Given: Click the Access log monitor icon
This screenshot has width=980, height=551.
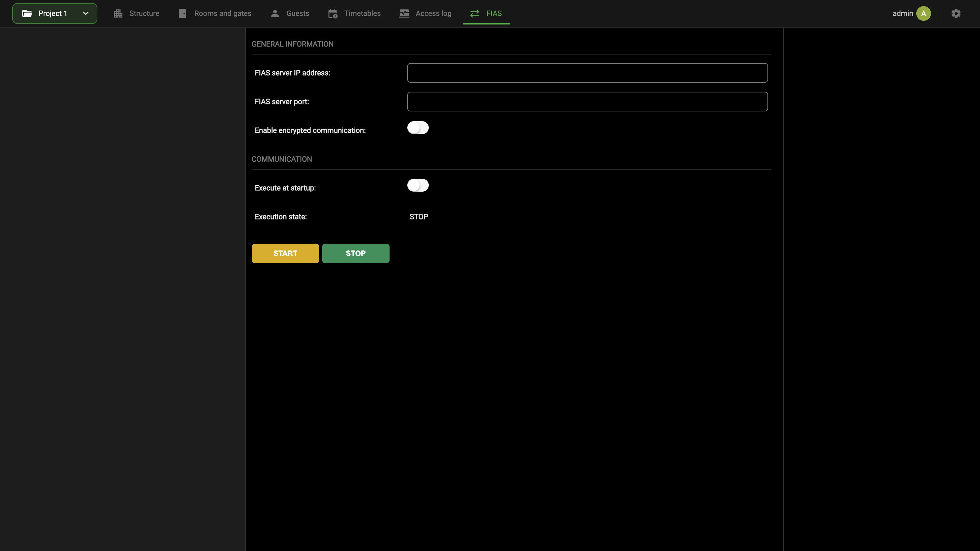Looking at the screenshot, I should (x=404, y=14).
